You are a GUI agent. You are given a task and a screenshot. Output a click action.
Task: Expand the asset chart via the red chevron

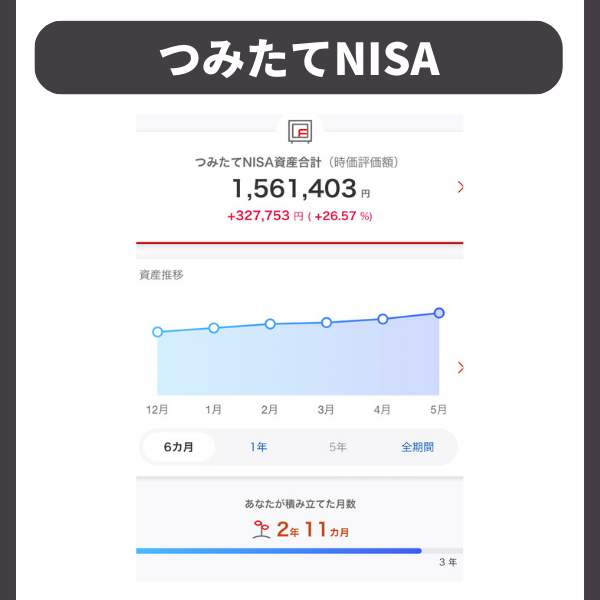tap(460, 367)
